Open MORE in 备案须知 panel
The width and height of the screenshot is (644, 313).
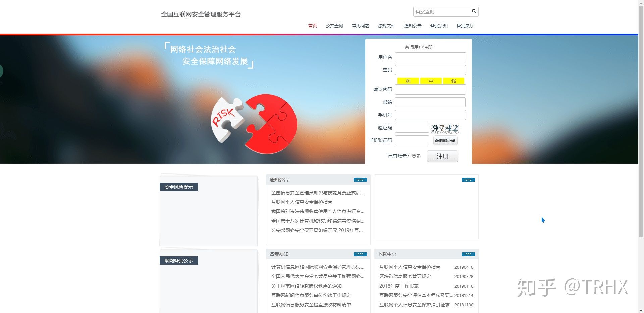coord(360,254)
